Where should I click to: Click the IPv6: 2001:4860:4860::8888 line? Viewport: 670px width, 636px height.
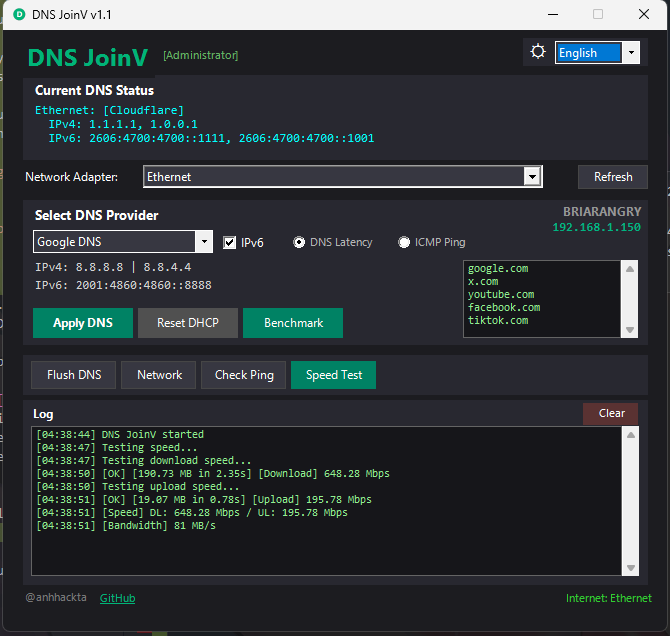pyautogui.click(x=123, y=285)
